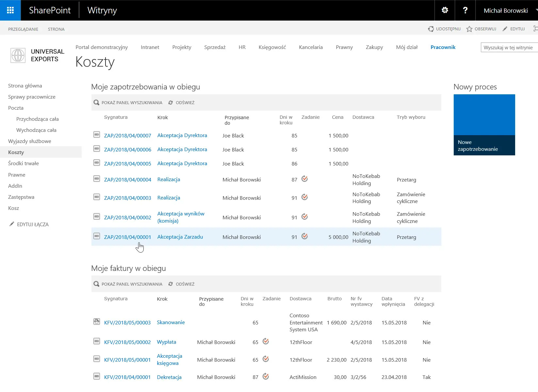Click task icon in ZAP/2018/04/00004 row
Screen dimensions: 538x392
pyautogui.click(x=304, y=179)
